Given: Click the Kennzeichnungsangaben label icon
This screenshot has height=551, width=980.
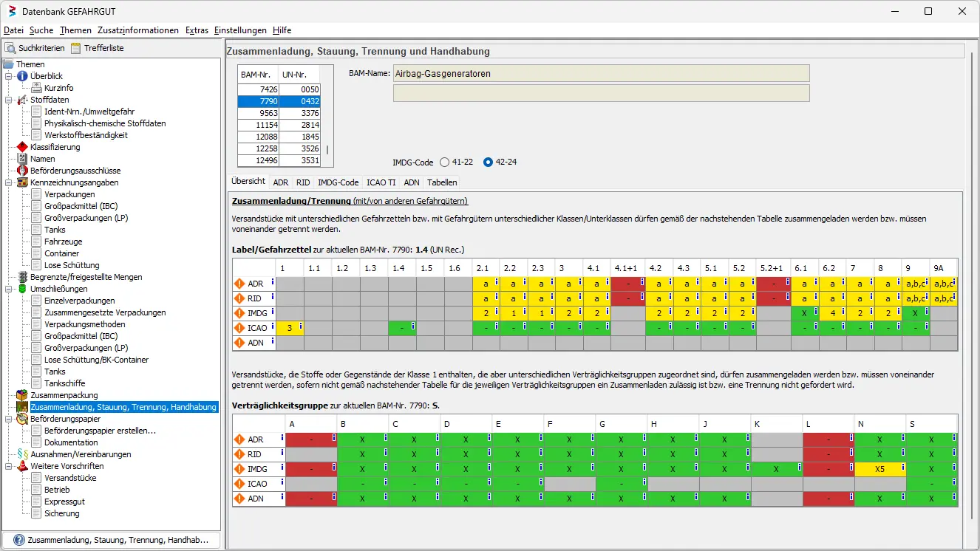Looking at the screenshot, I should (22, 182).
